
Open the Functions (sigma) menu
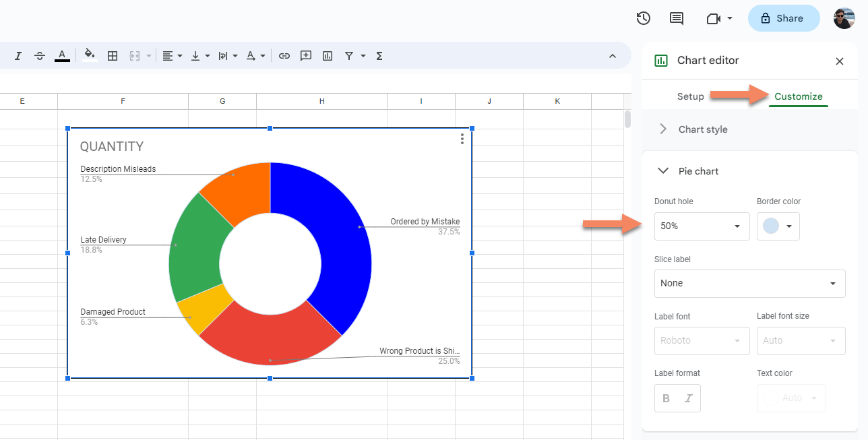click(379, 56)
